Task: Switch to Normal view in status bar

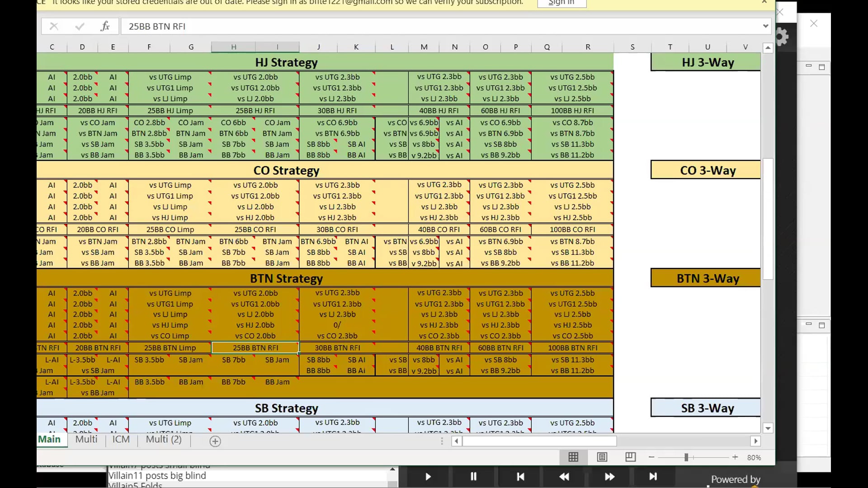Action: pos(573,457)
